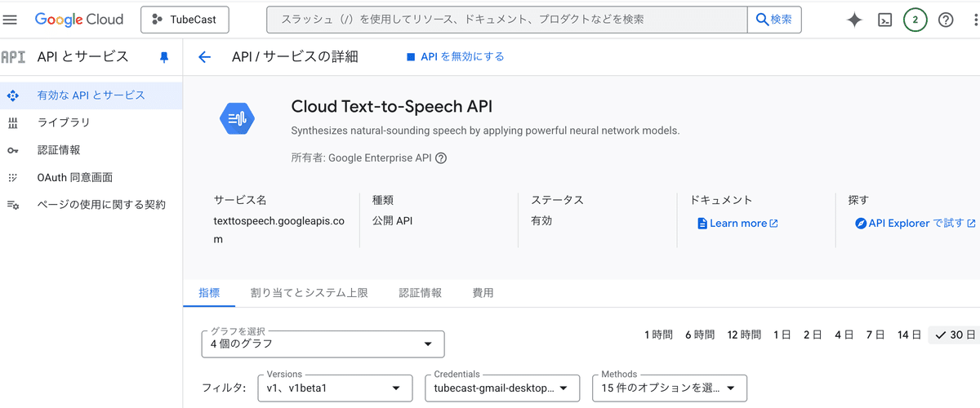Click the 有効な API とサービス icon
Screen dimensions: 980x408
point(12,95)
